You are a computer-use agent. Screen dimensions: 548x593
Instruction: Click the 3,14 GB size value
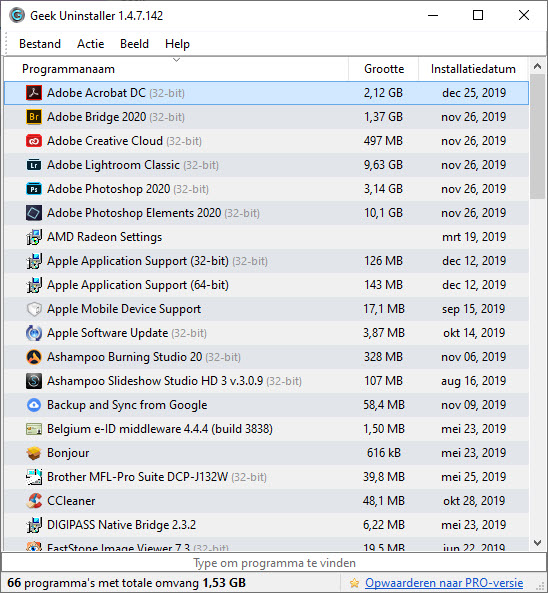tap(383, 189)
